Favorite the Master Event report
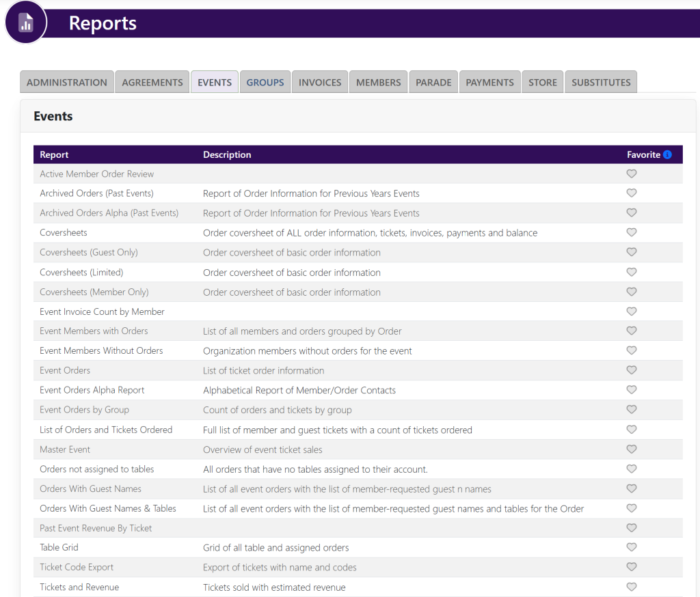Image resolution: width=700 pixels, height=597 pixels. 632,449
